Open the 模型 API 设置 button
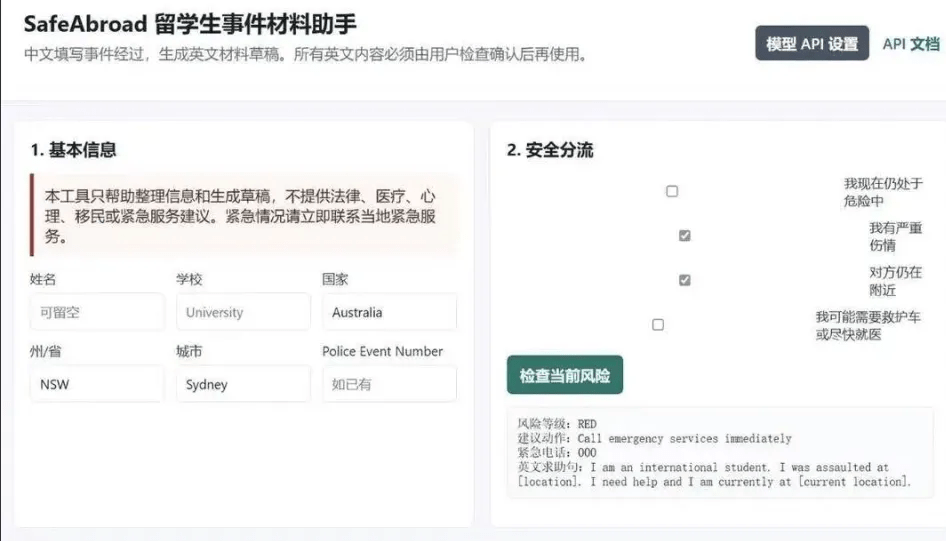The height and width of the screenshot is (541, 946). [x=811, y=43]
